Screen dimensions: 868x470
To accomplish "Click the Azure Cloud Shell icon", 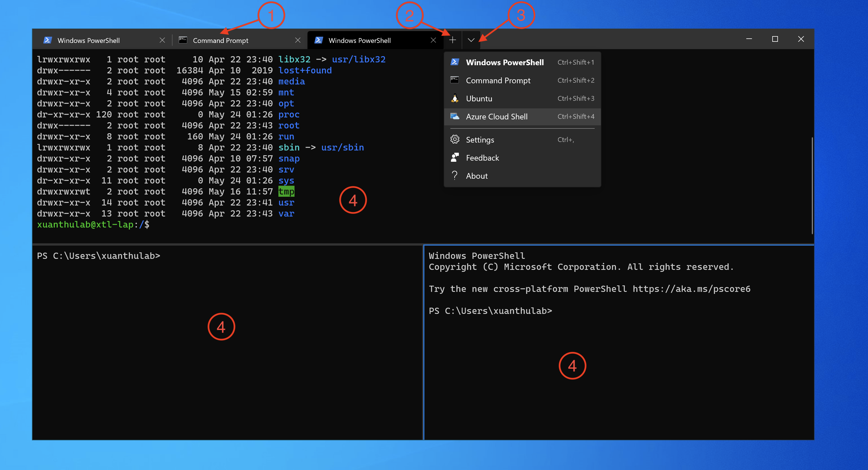I will point(455,117).
